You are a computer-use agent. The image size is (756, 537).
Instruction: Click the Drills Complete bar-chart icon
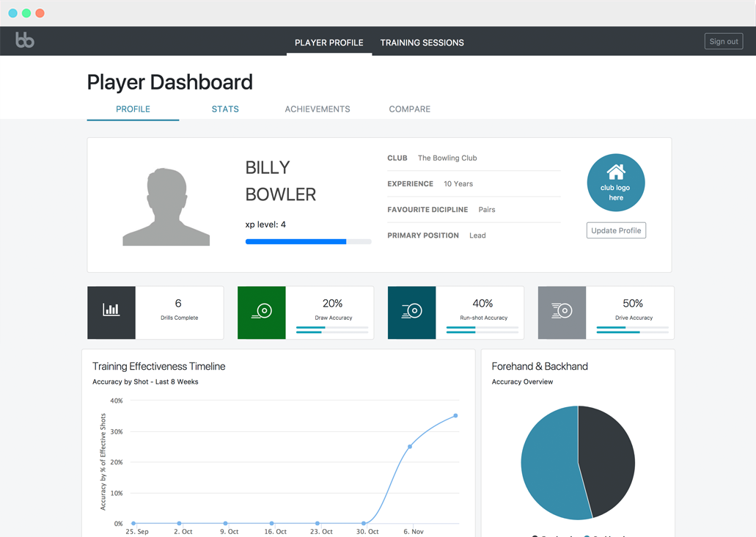click(x=111, y=310)
